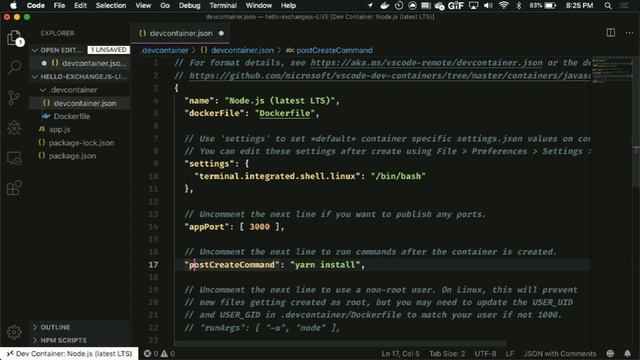
Task: Open Source Control view
Action: (x=14, y=98)
